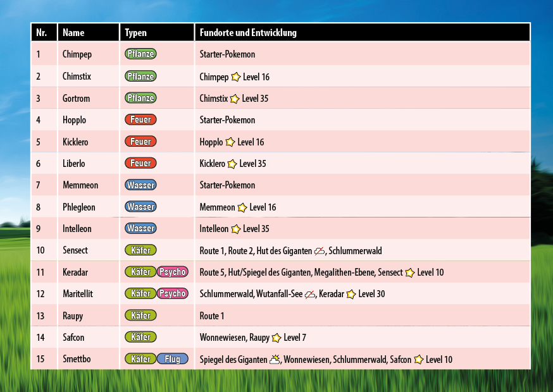553x392 pixels.
Task: Click the Flug type badge for Smettbo
Action: point(172,359)
